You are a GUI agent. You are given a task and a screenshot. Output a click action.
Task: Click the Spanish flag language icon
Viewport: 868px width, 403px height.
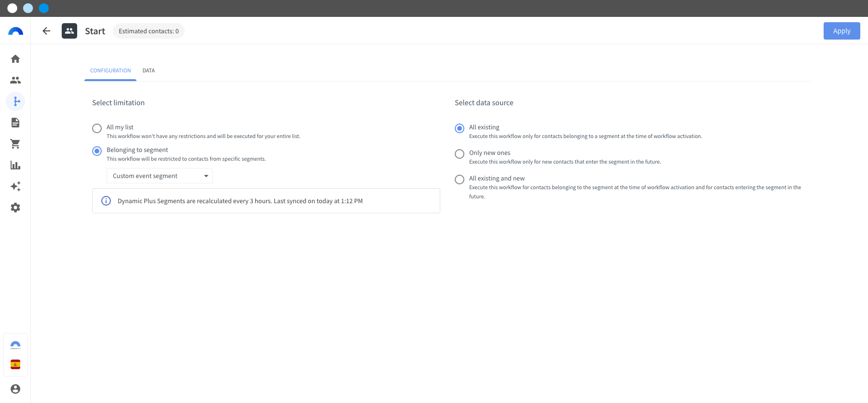[x=15, y=364]
